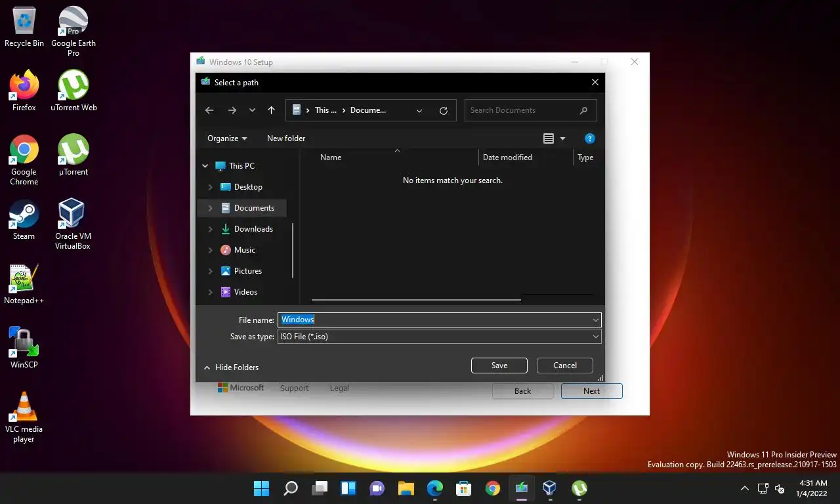Expand the Pictures tree node
This screenshot has height=504, width=840.
tap(210, 271)
